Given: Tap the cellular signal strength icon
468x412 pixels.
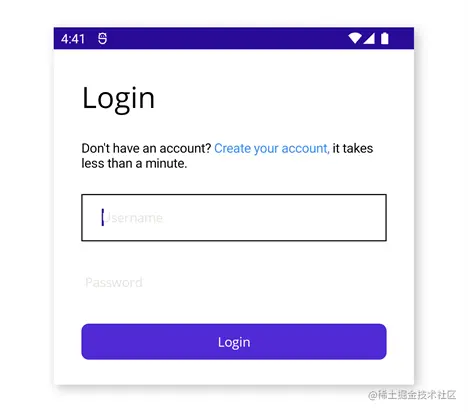Looking at the screenshot, I should (369, 38).
